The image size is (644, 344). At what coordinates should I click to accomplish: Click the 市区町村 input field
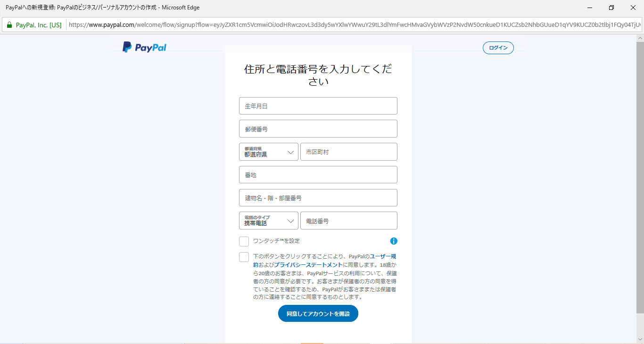click(x=349, y=152)
